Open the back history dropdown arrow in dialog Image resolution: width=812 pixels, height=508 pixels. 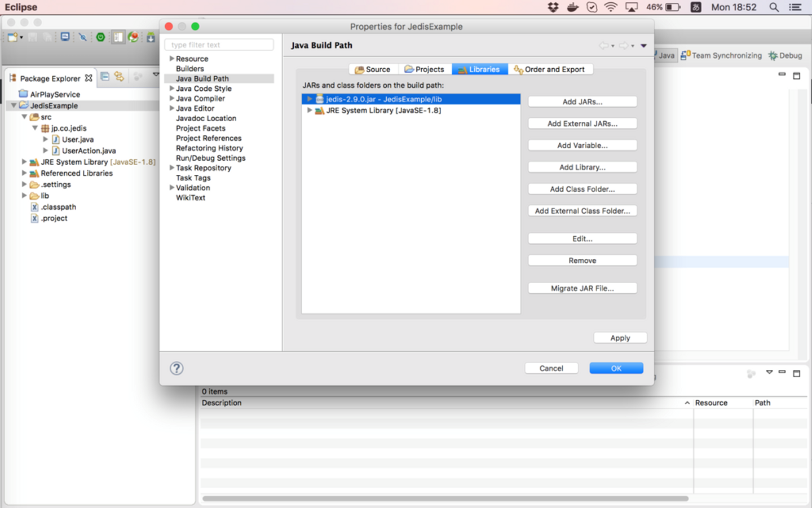pyautogui.click(x=613, y=46)
